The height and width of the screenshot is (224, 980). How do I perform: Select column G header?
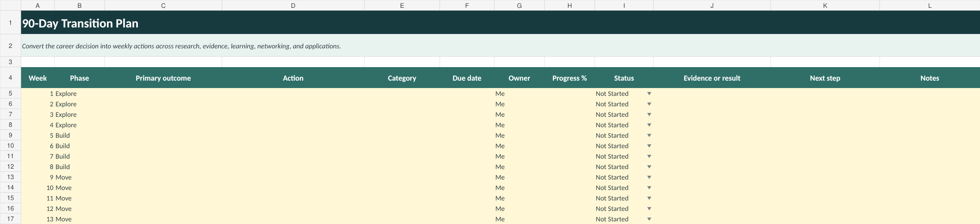click(519, 5)
